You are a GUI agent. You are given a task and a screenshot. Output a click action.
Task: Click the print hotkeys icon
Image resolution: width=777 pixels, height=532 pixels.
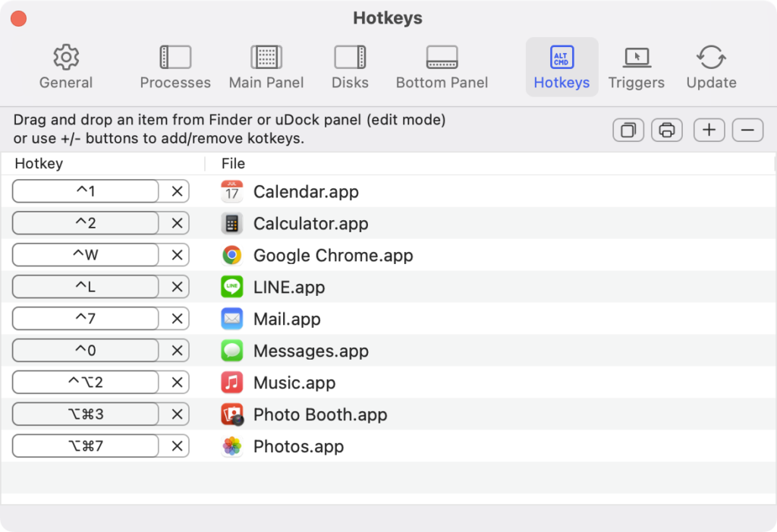click(x=667, y=130)
